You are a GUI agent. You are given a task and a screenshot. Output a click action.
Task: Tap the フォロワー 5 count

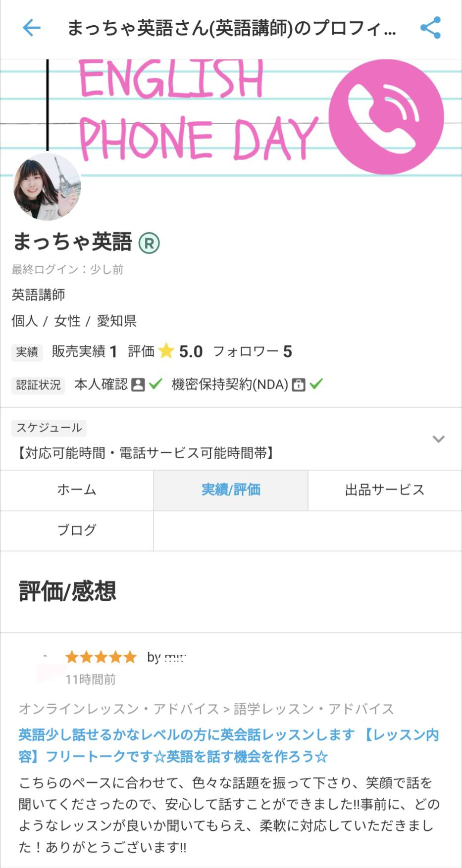[x=253, y=351]
